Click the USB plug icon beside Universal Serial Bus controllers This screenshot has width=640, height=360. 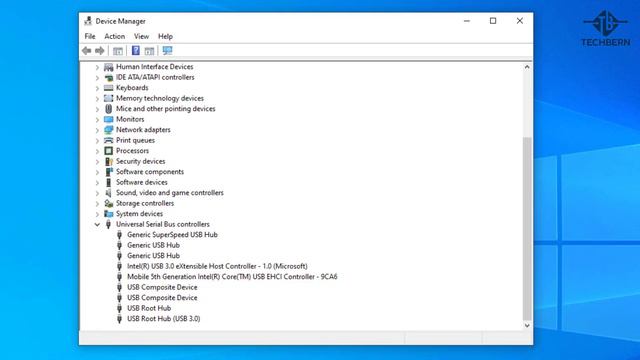(x=109, y=224)
